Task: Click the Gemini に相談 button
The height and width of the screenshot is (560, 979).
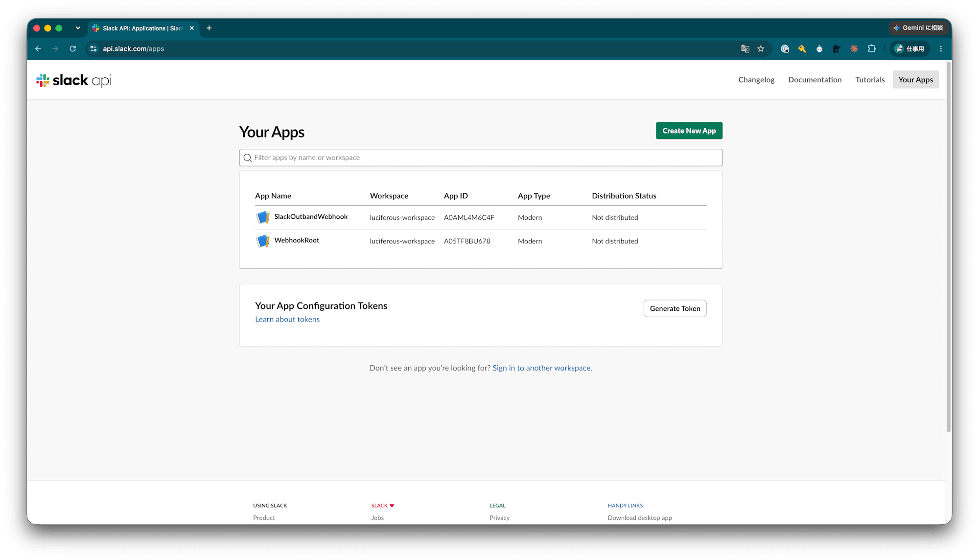Action: coord(918,28)
